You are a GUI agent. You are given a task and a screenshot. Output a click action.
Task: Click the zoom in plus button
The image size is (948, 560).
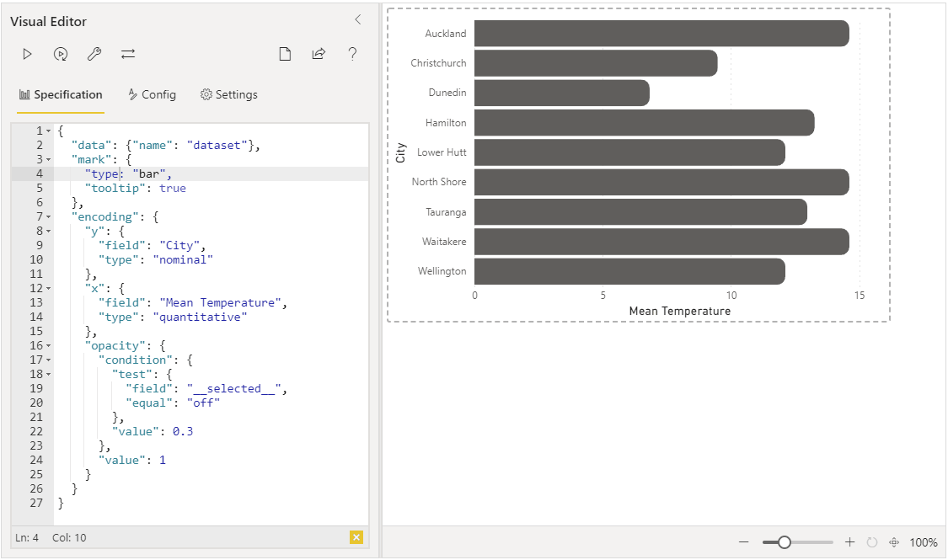click(849, 541)
